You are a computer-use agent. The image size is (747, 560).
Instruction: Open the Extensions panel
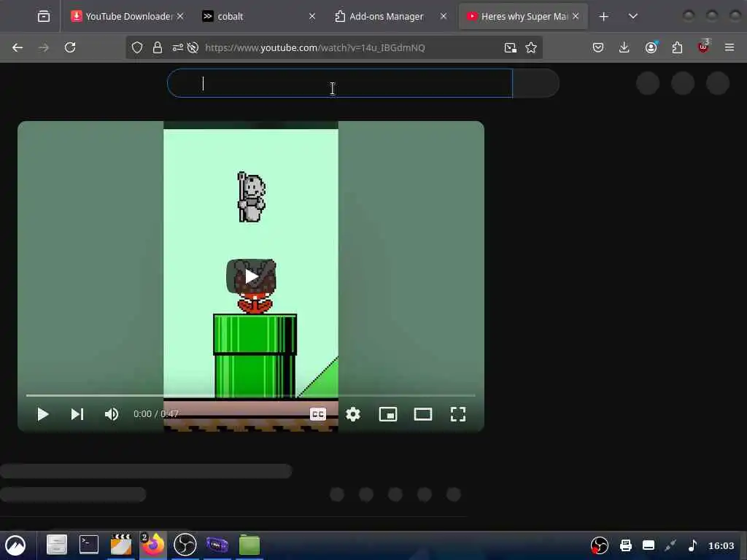pos(677,47)
